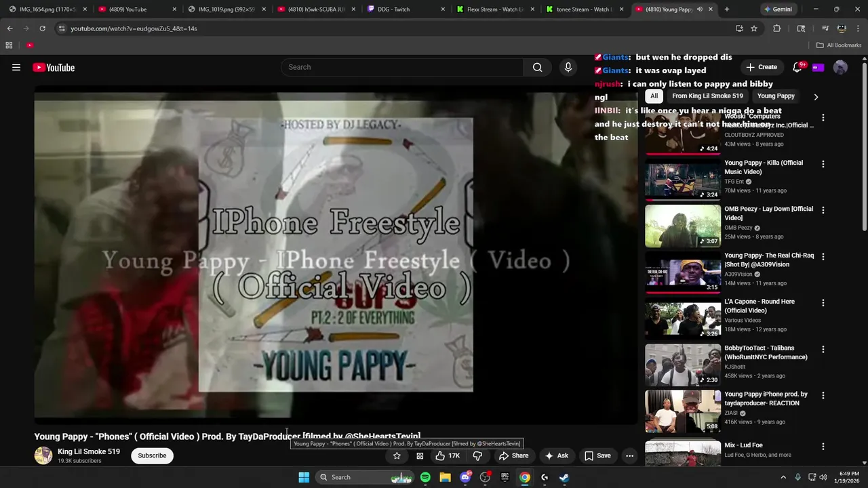Bookmark this page with the star
This screenshot has width=868, height=488.
click(x=754, y=28)
